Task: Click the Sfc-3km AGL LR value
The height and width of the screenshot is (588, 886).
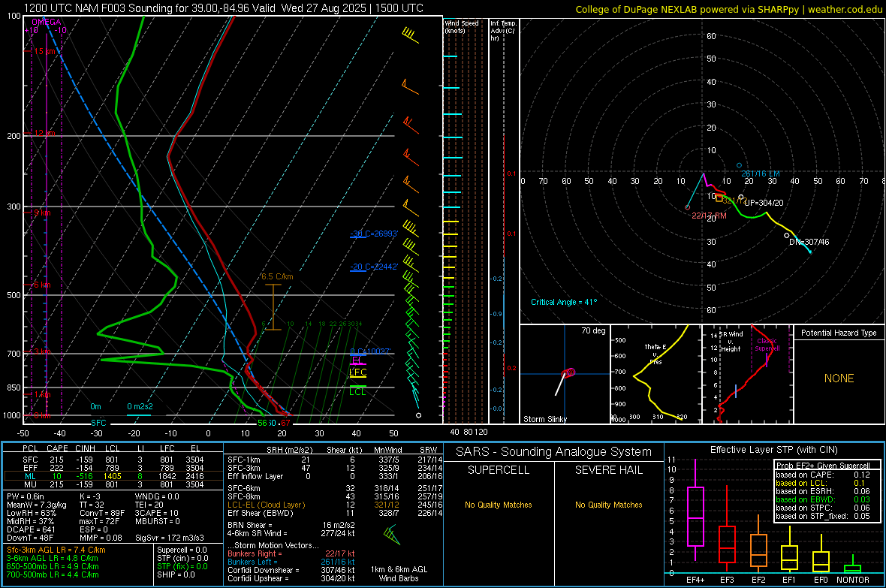Action: pos(56,550)
